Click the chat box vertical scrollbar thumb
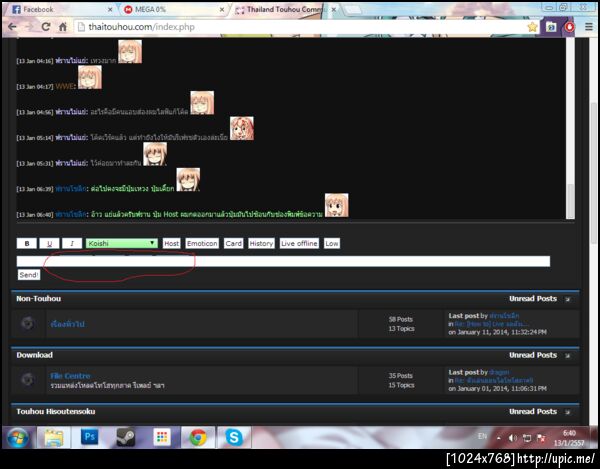The height and width of the screenshot is (469, 600). [x=570, y=202]
